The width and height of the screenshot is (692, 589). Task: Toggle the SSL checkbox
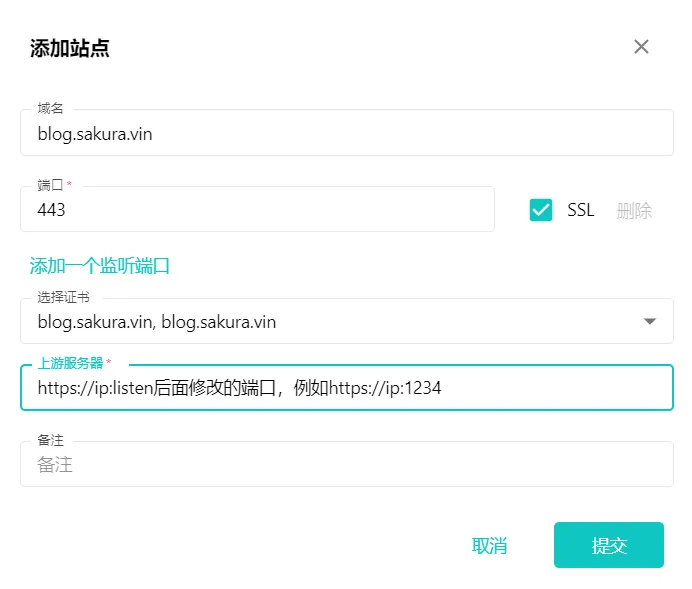541,210
